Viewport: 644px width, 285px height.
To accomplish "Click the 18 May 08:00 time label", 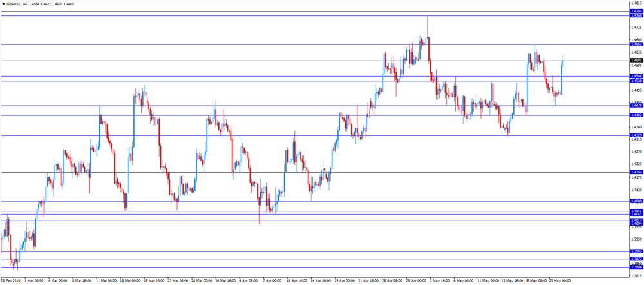I will click(x=535, y=281).
